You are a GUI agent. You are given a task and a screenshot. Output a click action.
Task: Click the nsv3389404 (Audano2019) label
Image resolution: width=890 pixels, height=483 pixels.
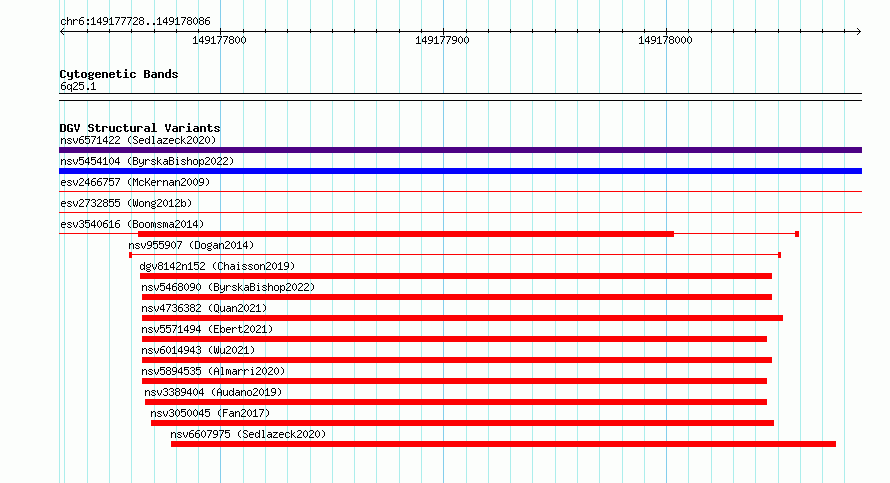pos(213,392)
